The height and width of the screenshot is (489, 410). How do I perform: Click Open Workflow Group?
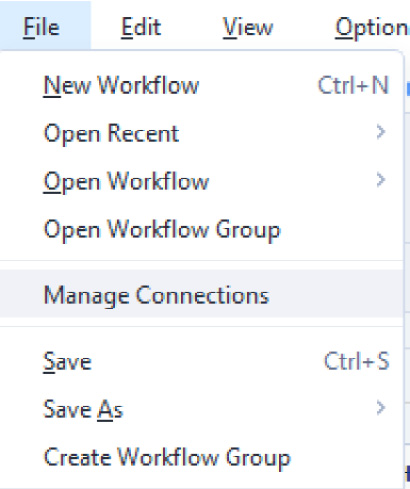pyautogui.click(x=201, y=229)
